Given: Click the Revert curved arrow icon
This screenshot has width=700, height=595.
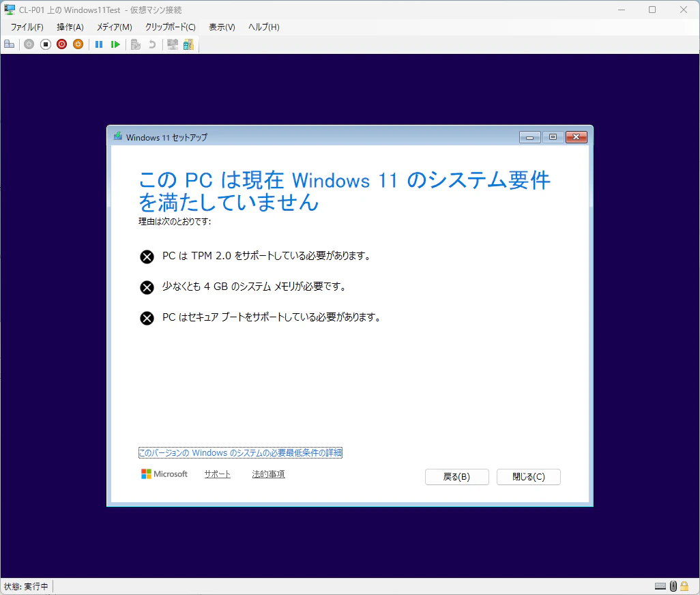Looking at the screenshot, I should coord(151,44).
